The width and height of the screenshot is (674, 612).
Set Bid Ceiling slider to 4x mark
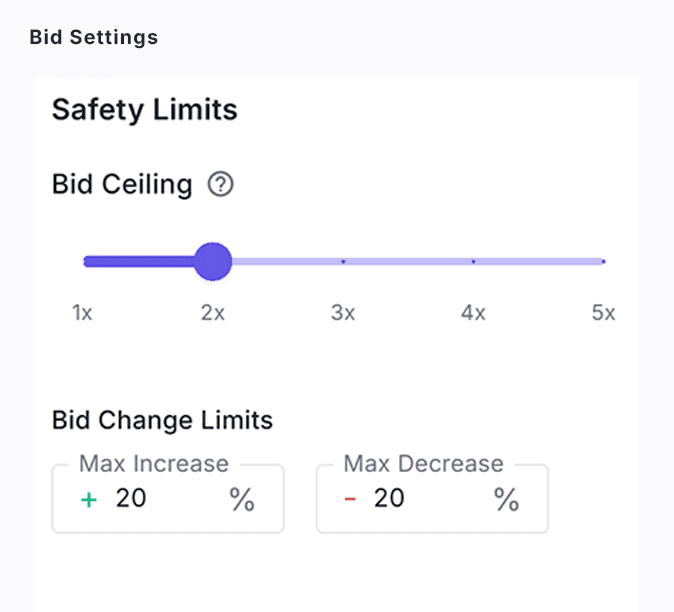click(473, 262)
